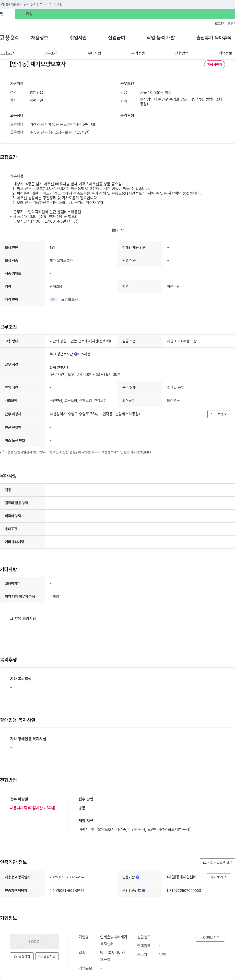
Task: Click the help icon beside 구인인증번호
Action: (144, 891)
